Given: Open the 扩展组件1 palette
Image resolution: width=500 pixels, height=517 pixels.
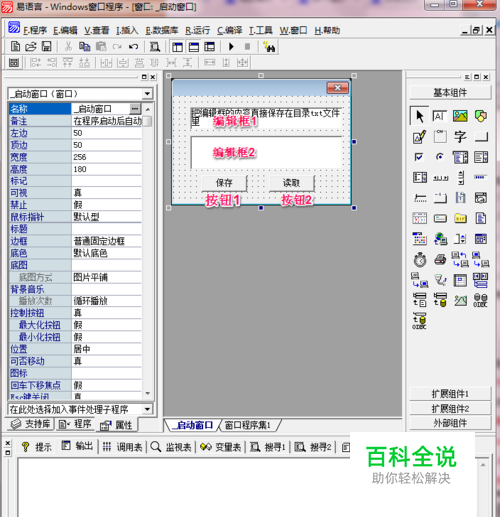Looking at the screenshot, I should 450,394.
